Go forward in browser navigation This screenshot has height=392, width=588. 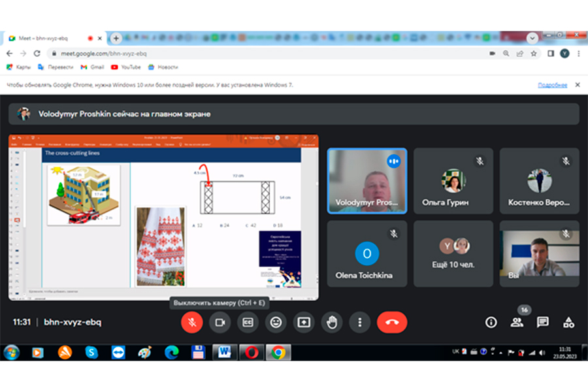click(x=24, y=54)
